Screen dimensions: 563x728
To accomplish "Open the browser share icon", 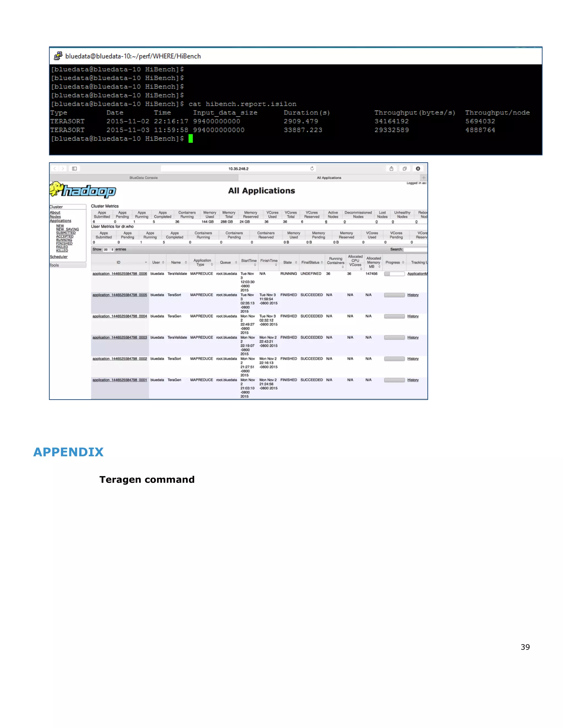I will coord(391,169).
